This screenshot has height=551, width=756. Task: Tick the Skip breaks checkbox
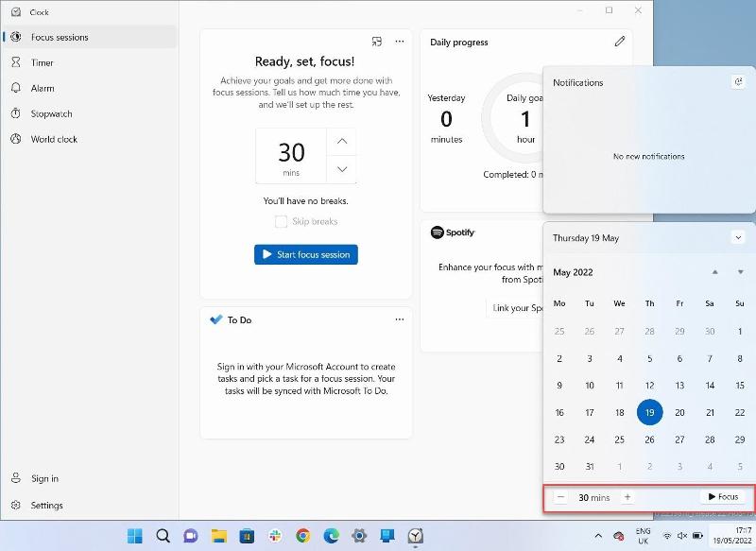click(281, 221)
